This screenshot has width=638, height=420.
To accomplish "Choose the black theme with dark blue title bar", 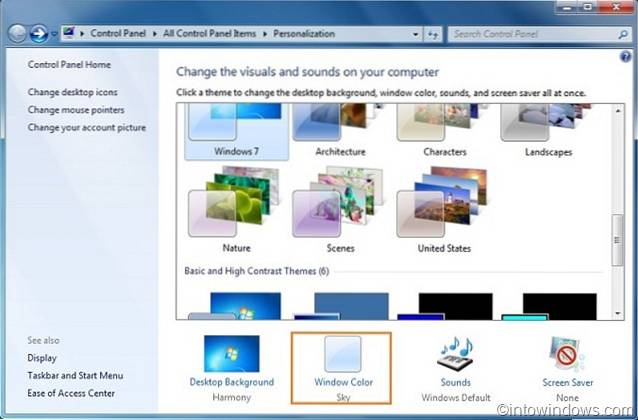I will tap(445, 306).
